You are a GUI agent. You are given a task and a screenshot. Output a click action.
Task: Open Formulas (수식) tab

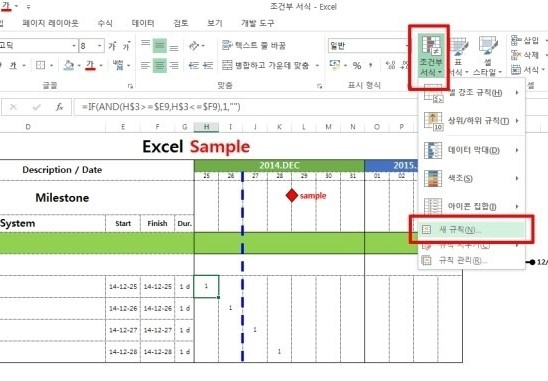tap(105, 23)
